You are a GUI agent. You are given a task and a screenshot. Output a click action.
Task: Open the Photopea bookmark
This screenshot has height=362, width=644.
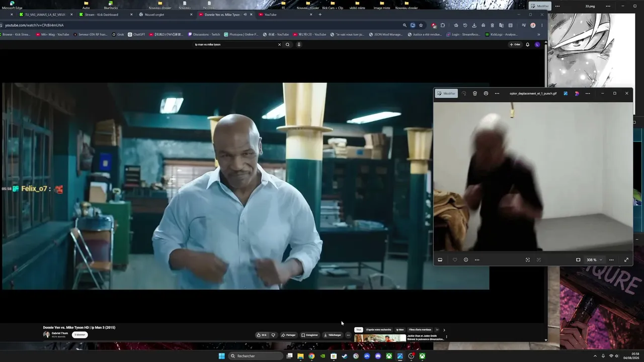[x=241, y=35]
